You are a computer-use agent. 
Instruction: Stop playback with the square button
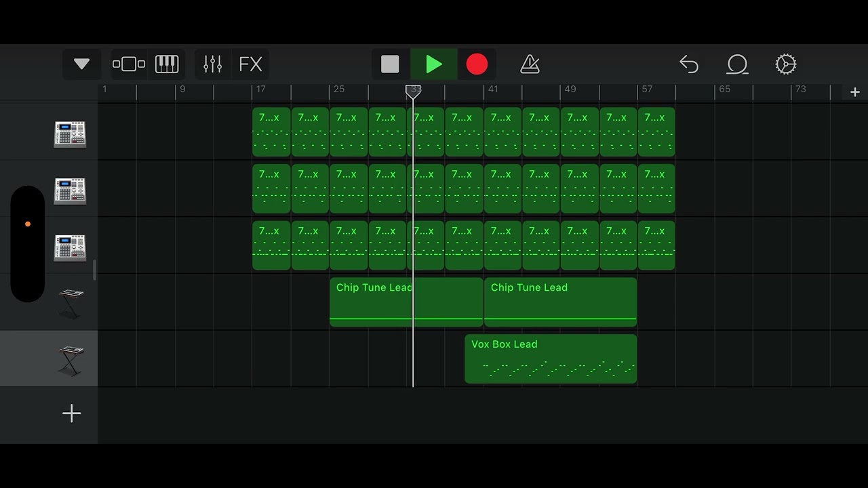(390, 64)
